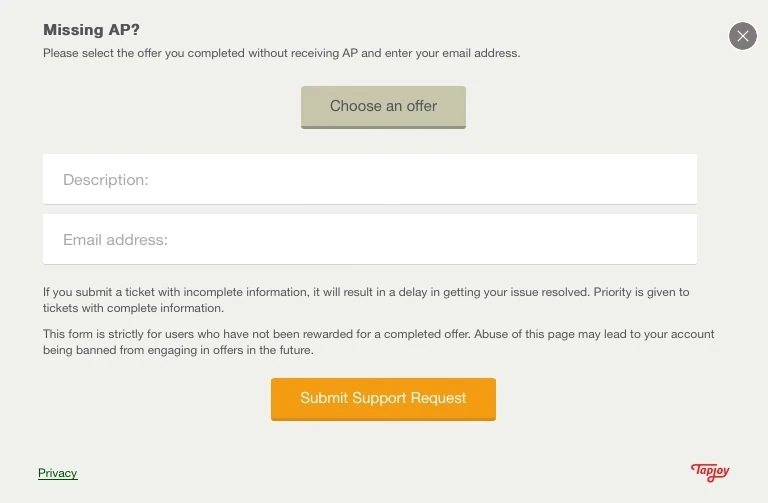Click the account ban warning paragraph
Screen dimensions: 768x503
[x=378, y=342]
